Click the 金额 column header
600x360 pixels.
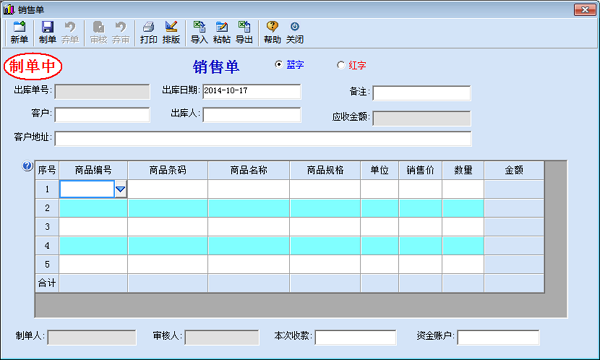514,170
